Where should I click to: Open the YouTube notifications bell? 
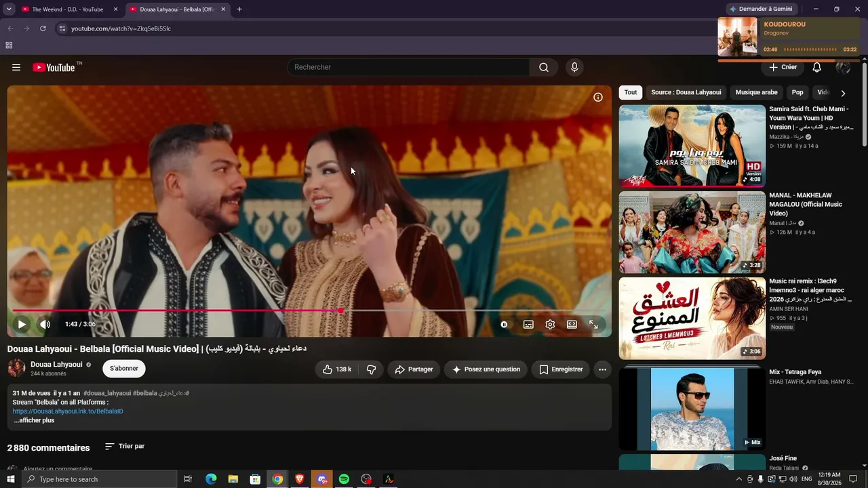pyautogui.click(x=817, y=67)
